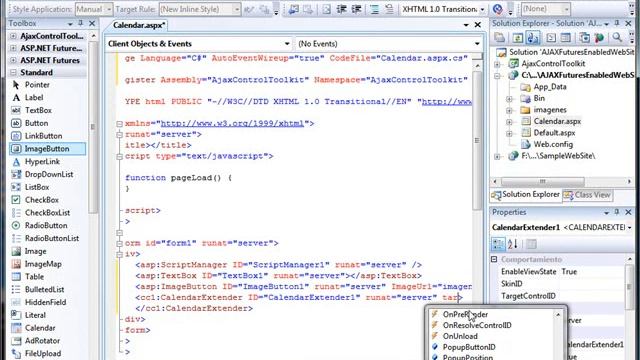This screenshot has width=640, height=360.
Task: Click the Nest Related Files toolbar icon
Action: click(x=533, y=38)
